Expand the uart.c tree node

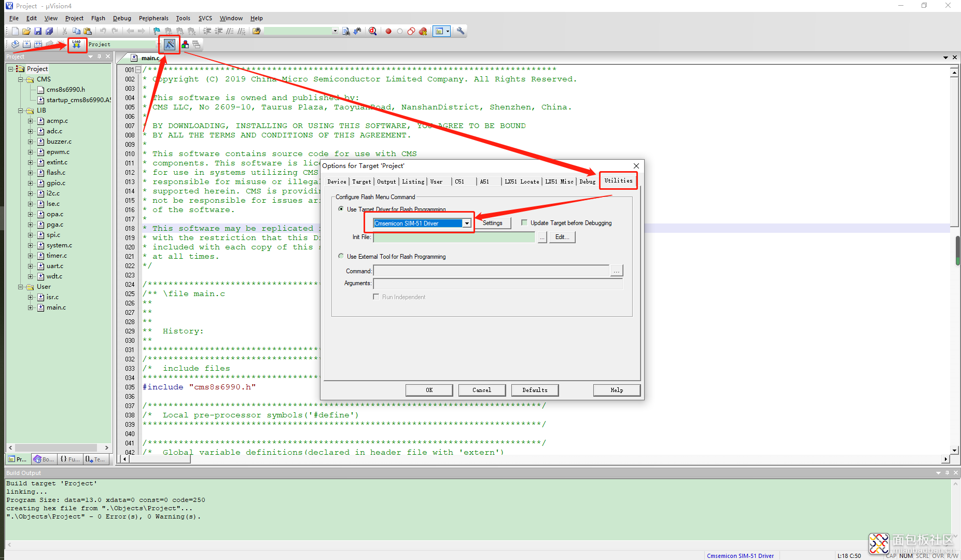[x=31, y=266]
